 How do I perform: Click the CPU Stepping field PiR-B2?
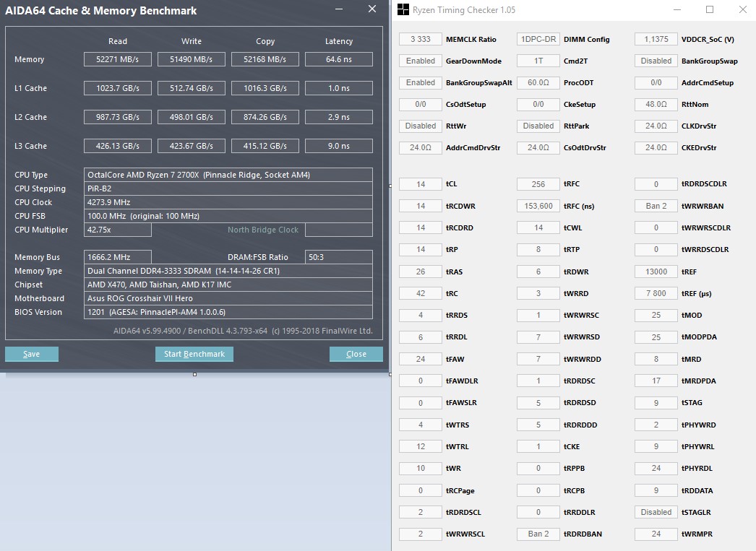(228, 188)
